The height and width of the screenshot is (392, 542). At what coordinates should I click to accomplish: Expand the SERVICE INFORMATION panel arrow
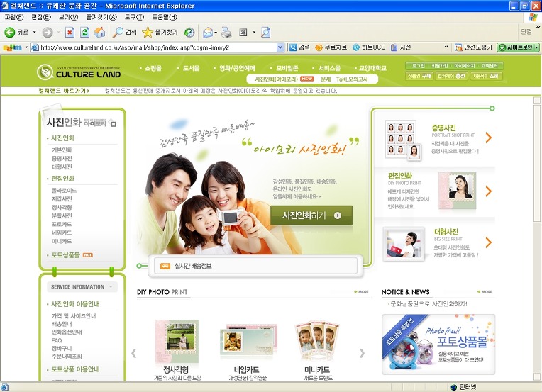[111, 286]
